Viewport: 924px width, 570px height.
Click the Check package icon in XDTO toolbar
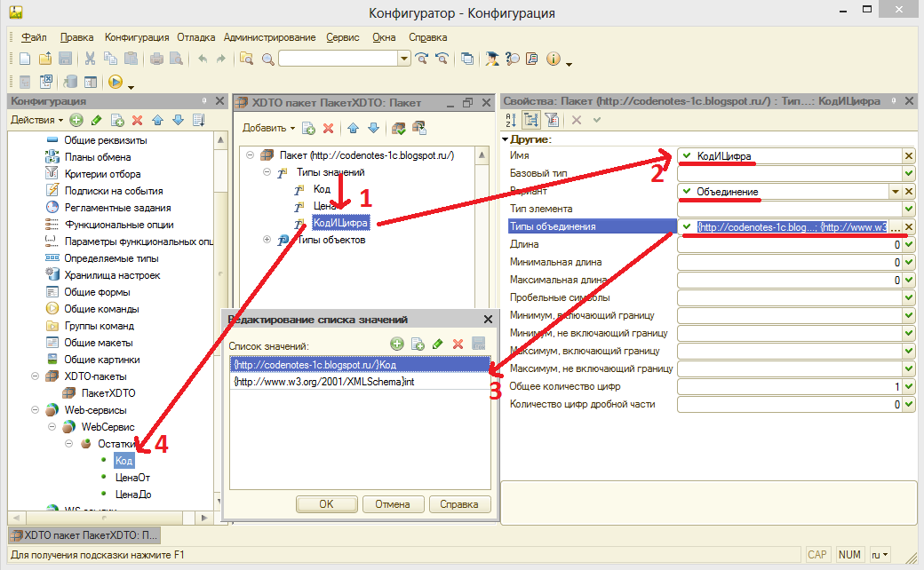398,128
